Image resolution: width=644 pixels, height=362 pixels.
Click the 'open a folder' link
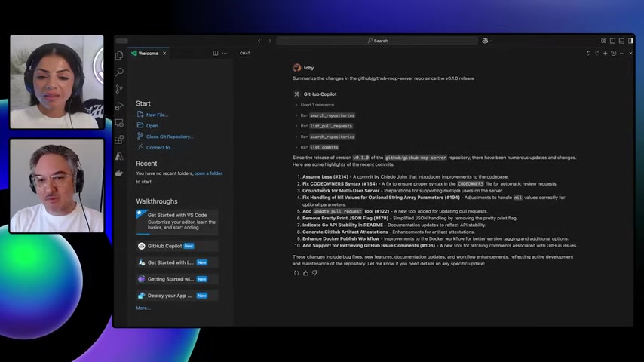click(x=208, y=173)
